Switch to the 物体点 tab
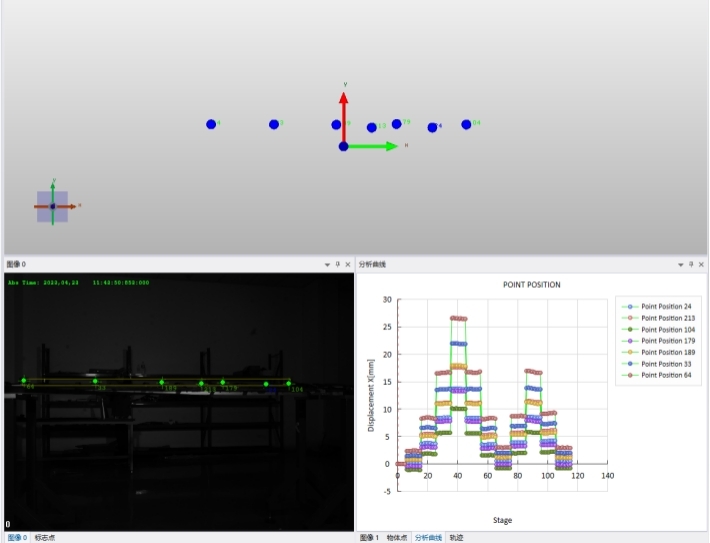710x543 pixels. coord(397,538)
